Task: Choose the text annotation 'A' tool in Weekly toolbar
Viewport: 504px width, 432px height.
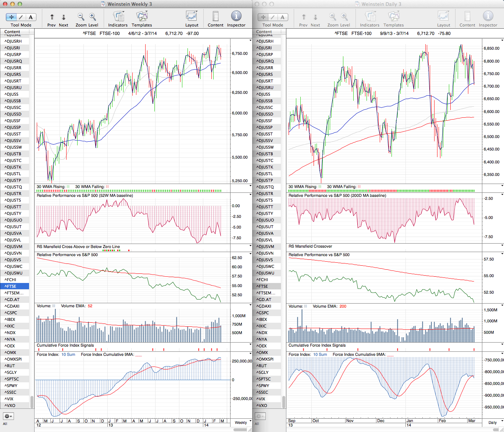Action: [x=31, y=17]
